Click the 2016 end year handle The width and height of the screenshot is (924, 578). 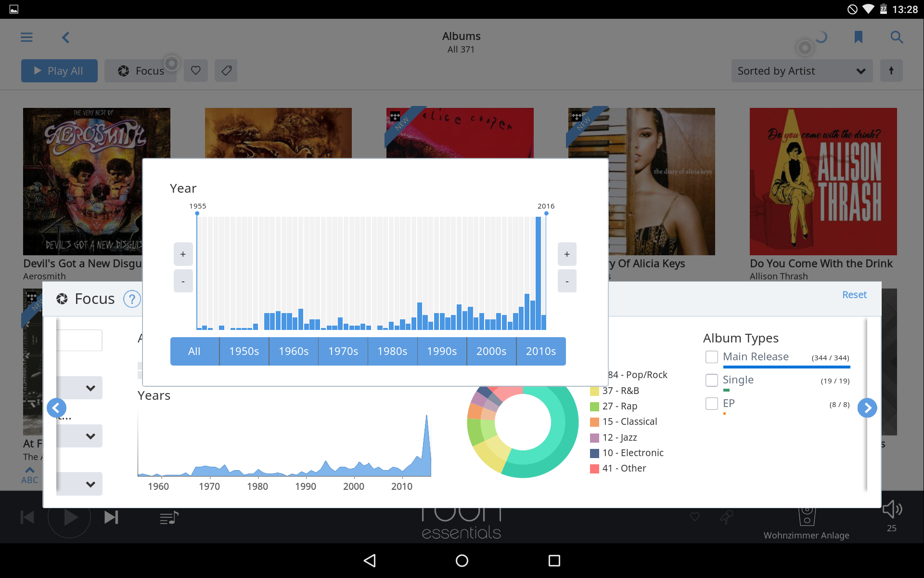(x=546, y=213)
